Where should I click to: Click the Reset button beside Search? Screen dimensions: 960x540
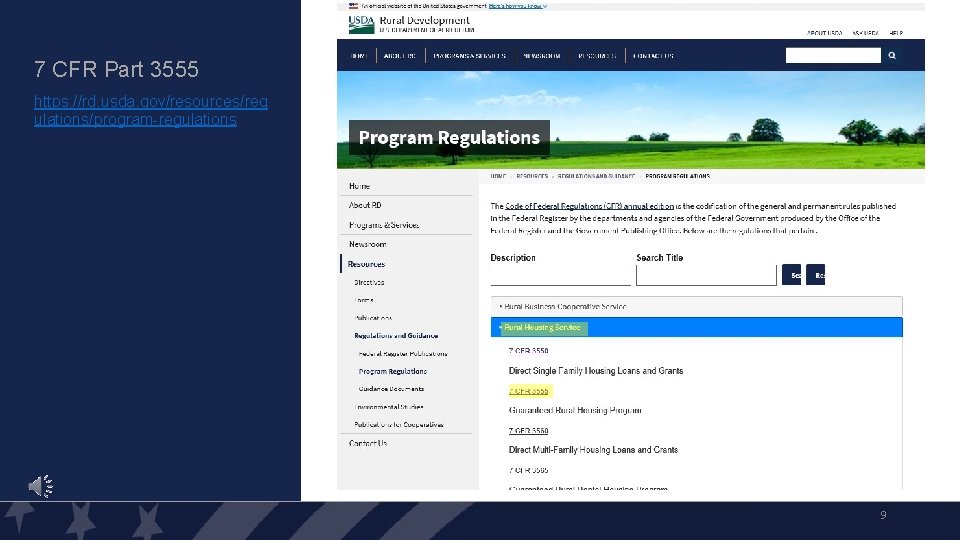tap(816, 275)
